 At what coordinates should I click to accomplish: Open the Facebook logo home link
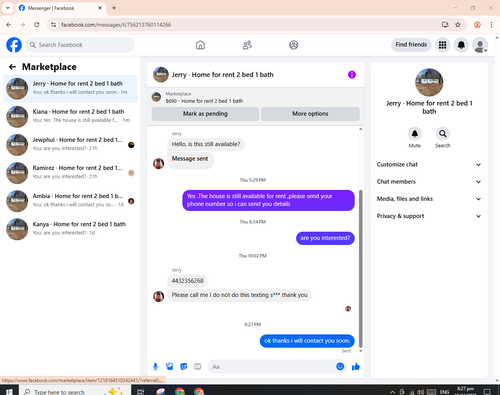click(14, 45)
